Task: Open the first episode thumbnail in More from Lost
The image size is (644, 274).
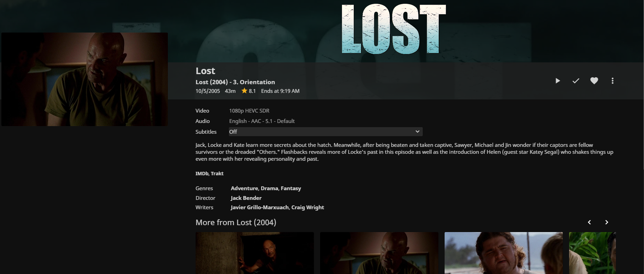Action: coord(255,253)
